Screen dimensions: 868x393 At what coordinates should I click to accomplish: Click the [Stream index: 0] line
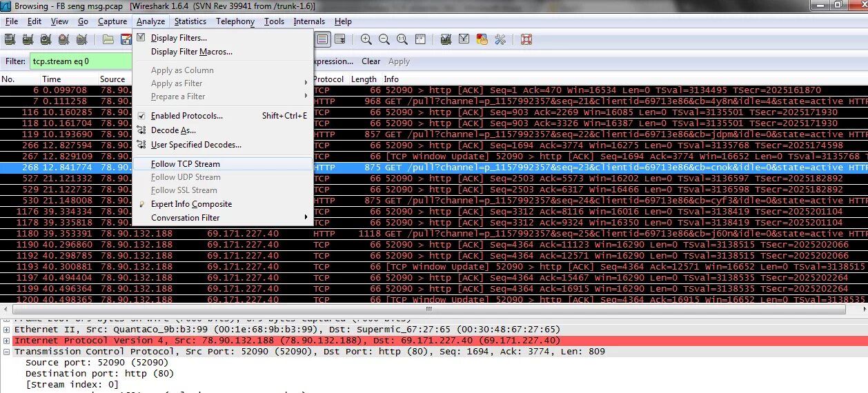[72, 385]
